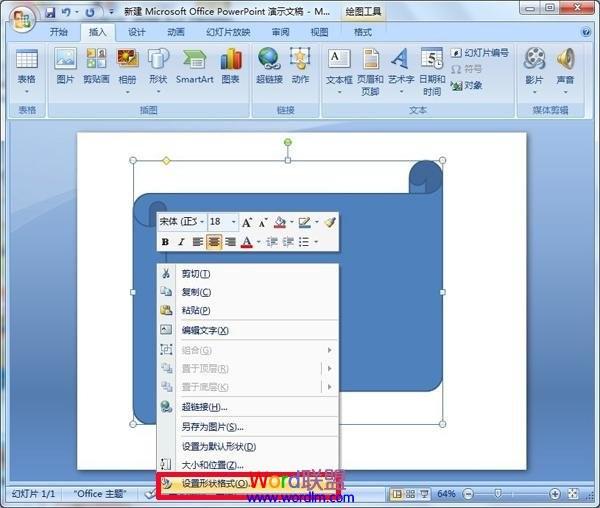Insert a chart (图表)
This screenshot has height=508, width=600.
coord(230,66)
